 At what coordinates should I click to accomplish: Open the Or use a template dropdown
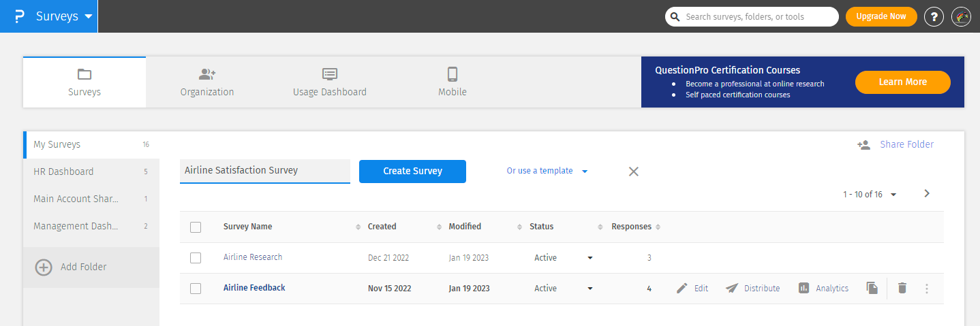pos(547,171)
